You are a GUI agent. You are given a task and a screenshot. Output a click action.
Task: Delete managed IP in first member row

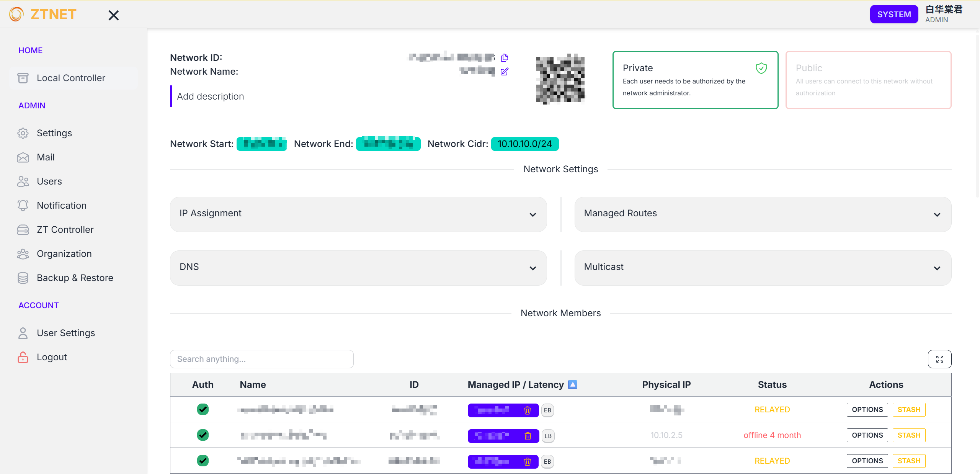tap(528, 410)
